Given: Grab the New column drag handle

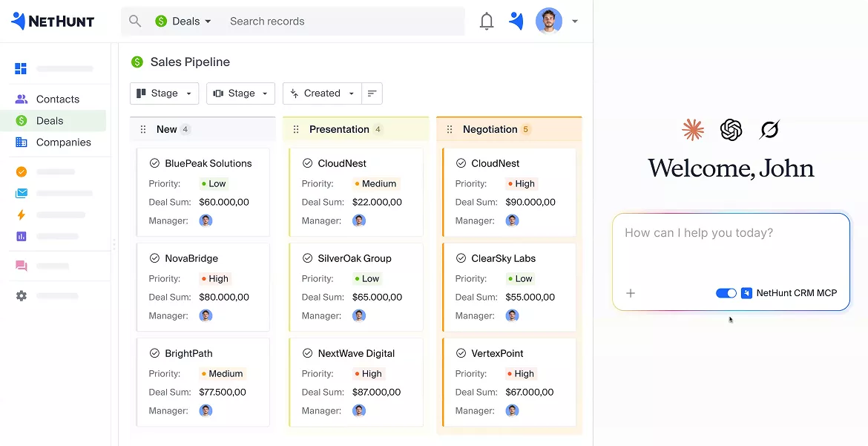Looking at the screenshot, I should click(x=143, y=129).
